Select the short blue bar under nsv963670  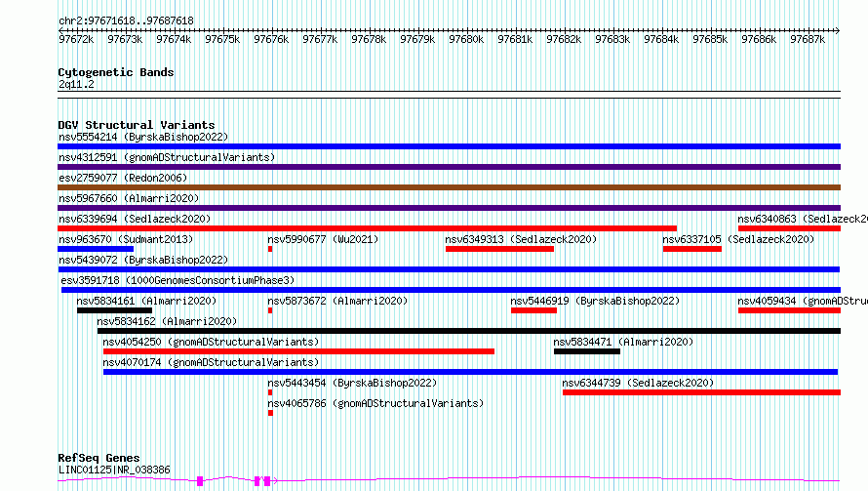[96, 249]
